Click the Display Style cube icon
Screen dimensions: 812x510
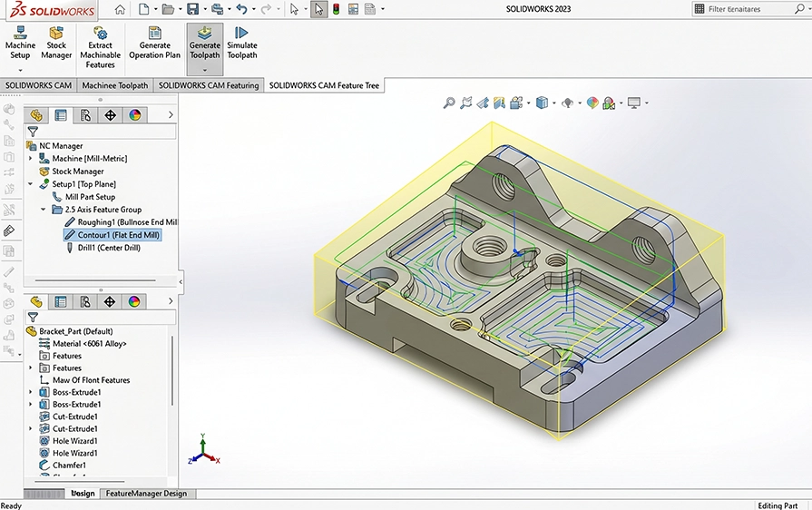(542, 103)
